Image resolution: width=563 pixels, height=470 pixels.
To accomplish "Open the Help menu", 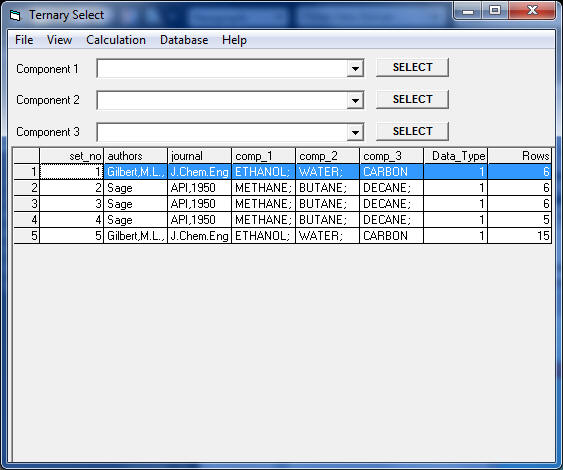I will coord(234,40).
